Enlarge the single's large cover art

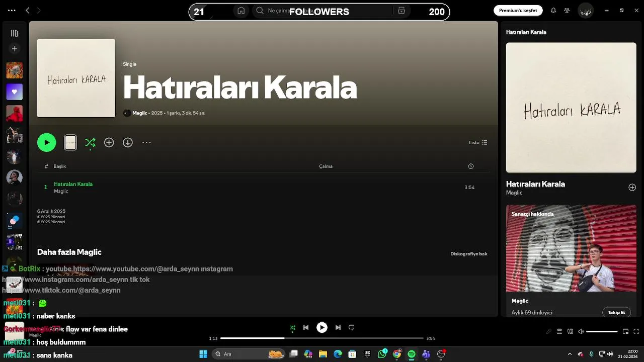point(76,78)
